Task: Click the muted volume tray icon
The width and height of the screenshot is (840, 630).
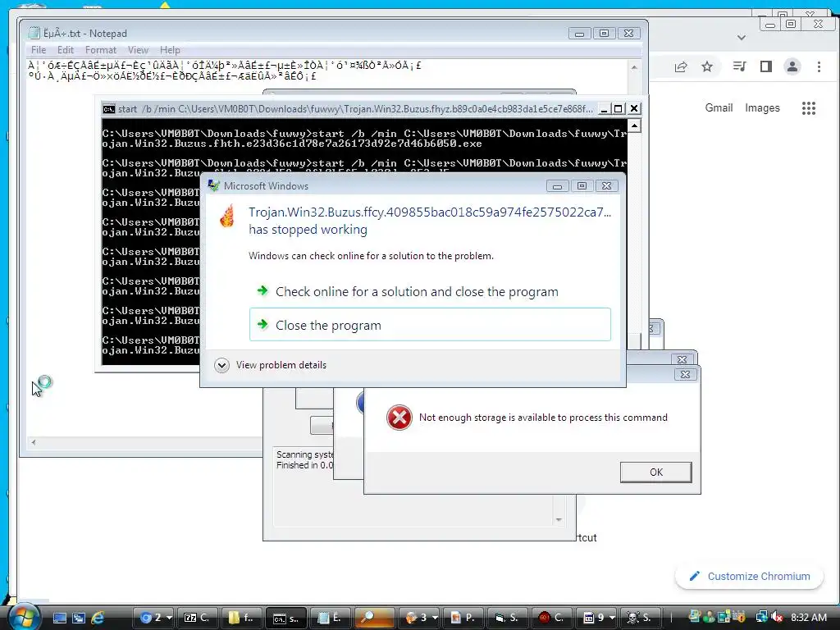Action: tap(778, 618)
